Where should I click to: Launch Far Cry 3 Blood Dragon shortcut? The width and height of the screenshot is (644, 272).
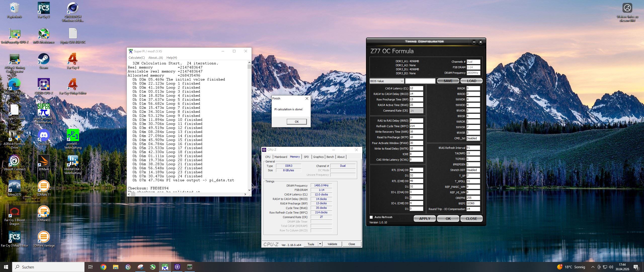pyautogui.click(x=14, y=216)
